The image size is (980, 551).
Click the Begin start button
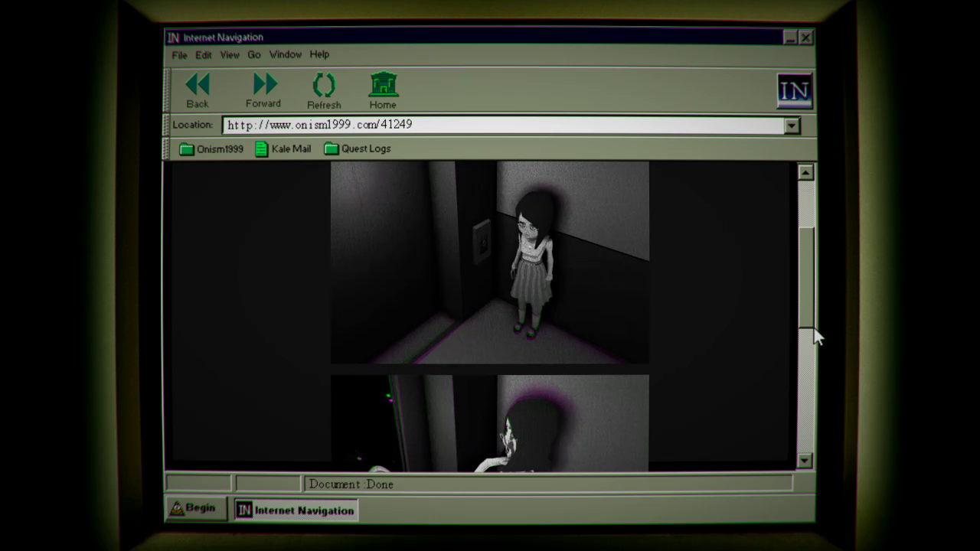pyautogui.click(x=195, y=508)
